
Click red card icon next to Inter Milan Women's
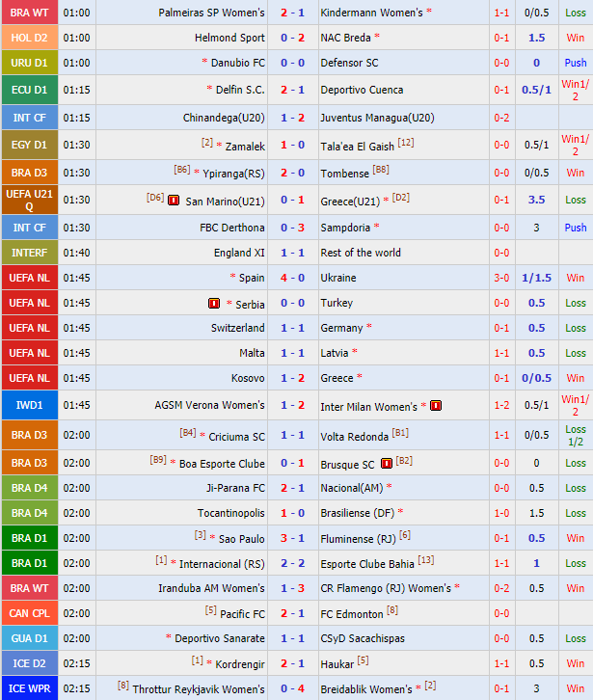tap(436, 406)
